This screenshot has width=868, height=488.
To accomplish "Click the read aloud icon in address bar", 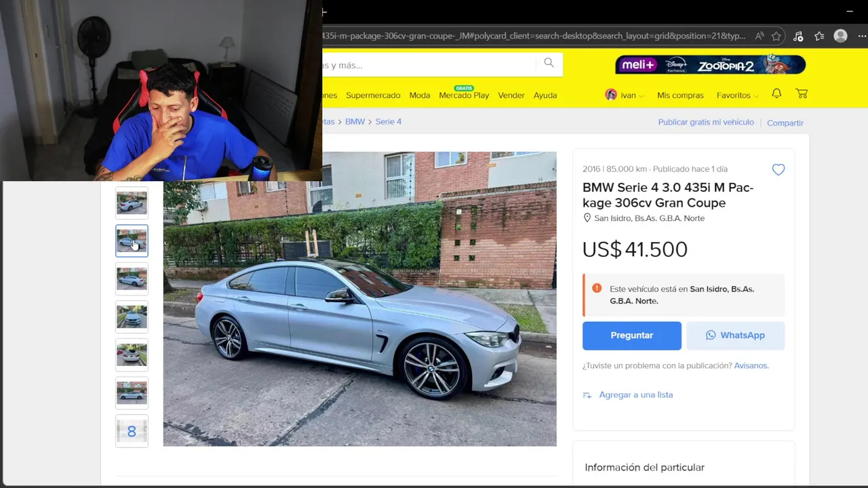I will coord(759,36).
